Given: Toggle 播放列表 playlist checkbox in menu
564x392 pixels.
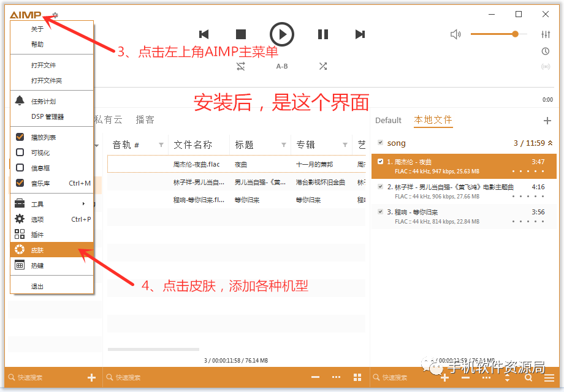Looking at the screenshot, I should tap(20, 137).
